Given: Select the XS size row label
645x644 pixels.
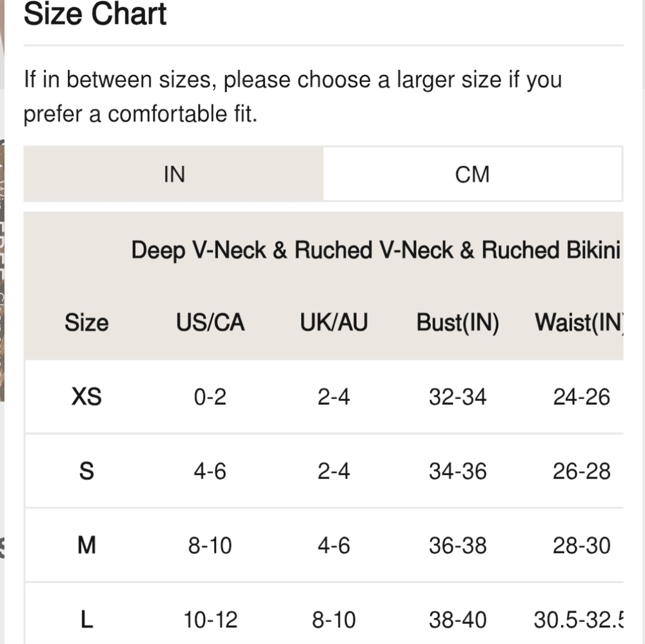Looking at the screenshot, I should tap(86, 396).
